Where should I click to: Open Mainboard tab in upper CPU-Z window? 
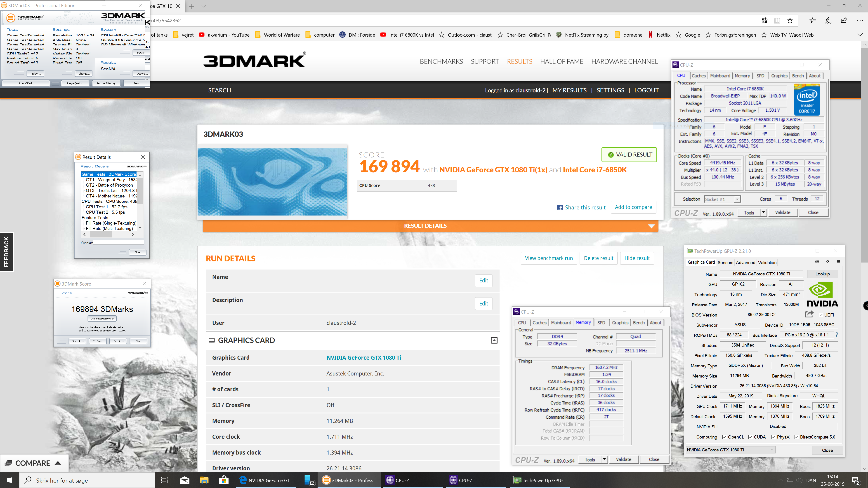(x=720, y=76)
